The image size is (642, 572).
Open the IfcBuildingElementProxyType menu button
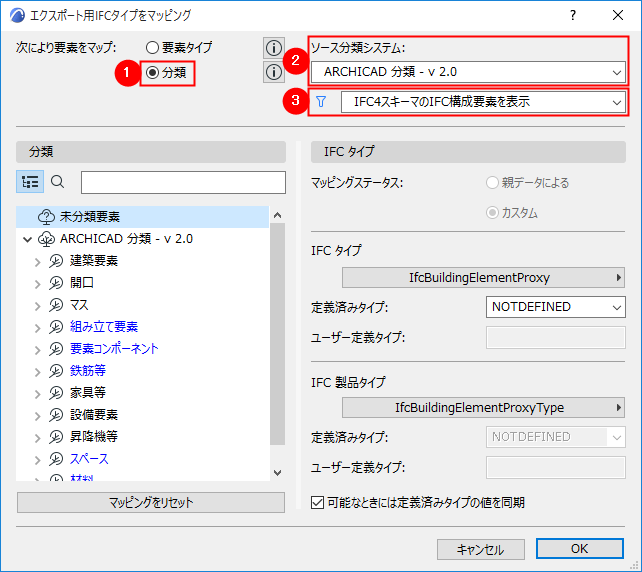(483, 407)
